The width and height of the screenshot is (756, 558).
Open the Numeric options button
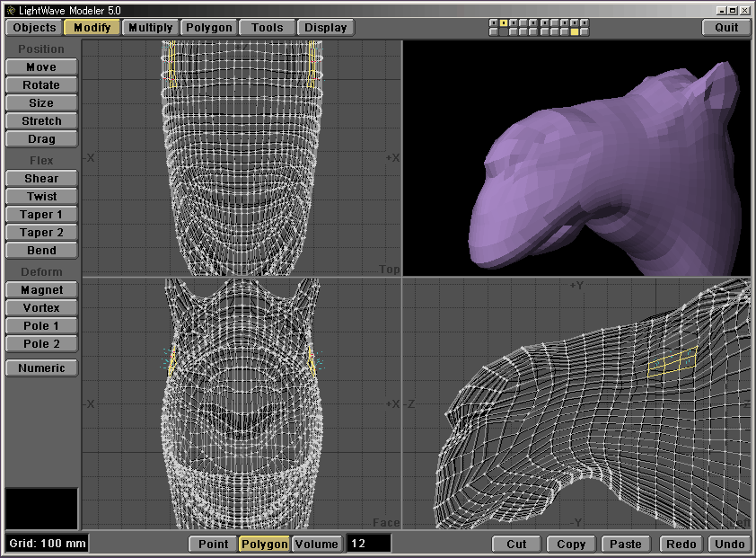point(41,368)
